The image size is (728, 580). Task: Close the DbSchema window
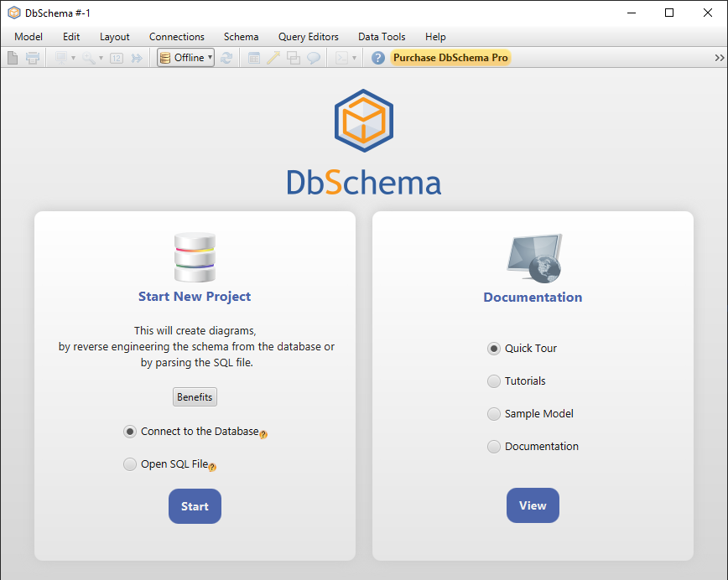pyautogui.click(x=708, y=13)
